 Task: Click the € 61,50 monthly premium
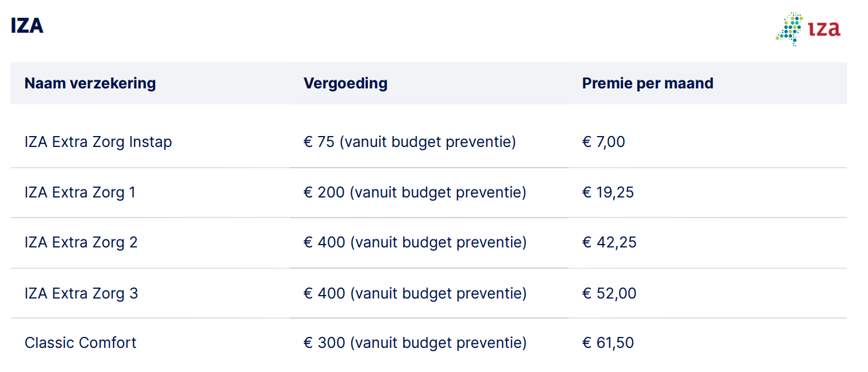click(608, 343)
